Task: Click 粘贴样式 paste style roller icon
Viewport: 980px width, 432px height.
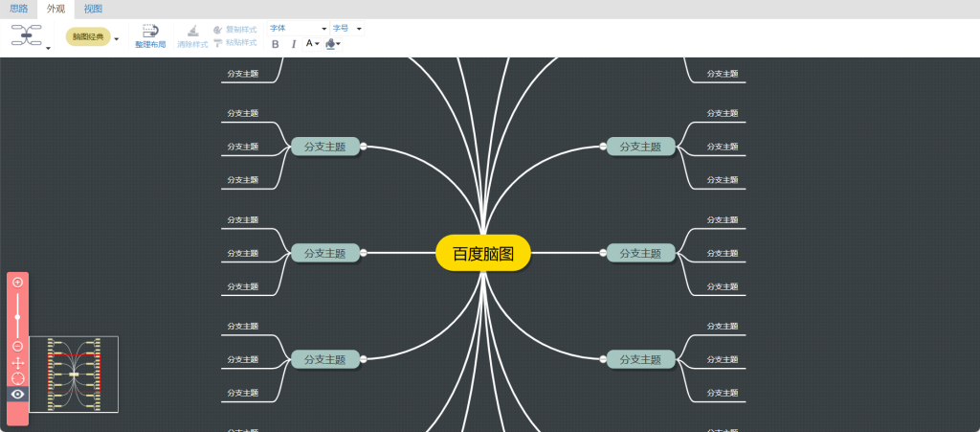Action: pyautogui.click(x=217, y=42)
